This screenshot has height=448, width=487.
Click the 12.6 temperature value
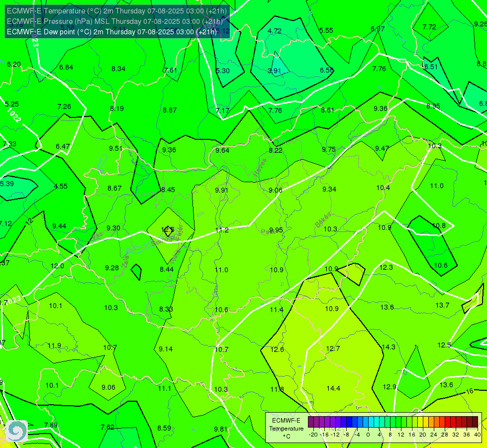pyautogui.click(x=277, y=349)
